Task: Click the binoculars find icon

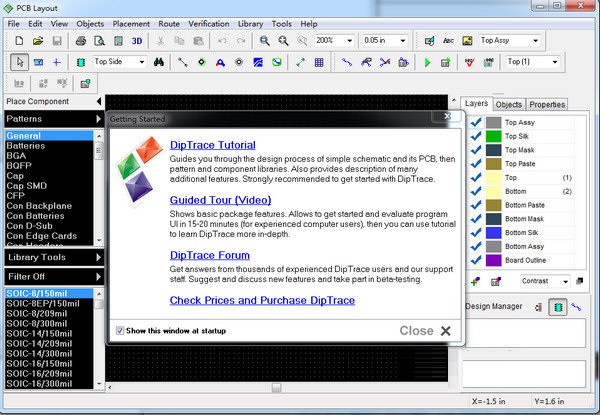Action: click(x=159, y=62)
